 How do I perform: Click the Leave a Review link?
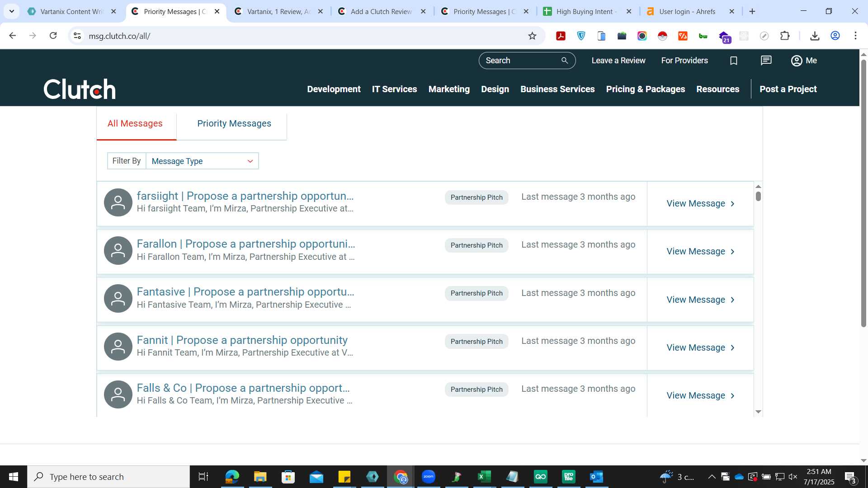[618, 61]
